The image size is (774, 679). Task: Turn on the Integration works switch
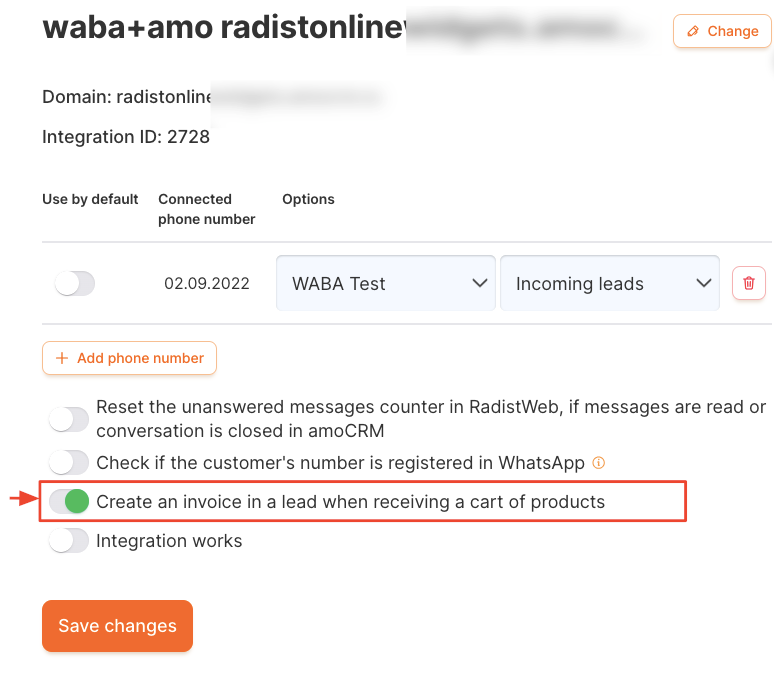69,541
